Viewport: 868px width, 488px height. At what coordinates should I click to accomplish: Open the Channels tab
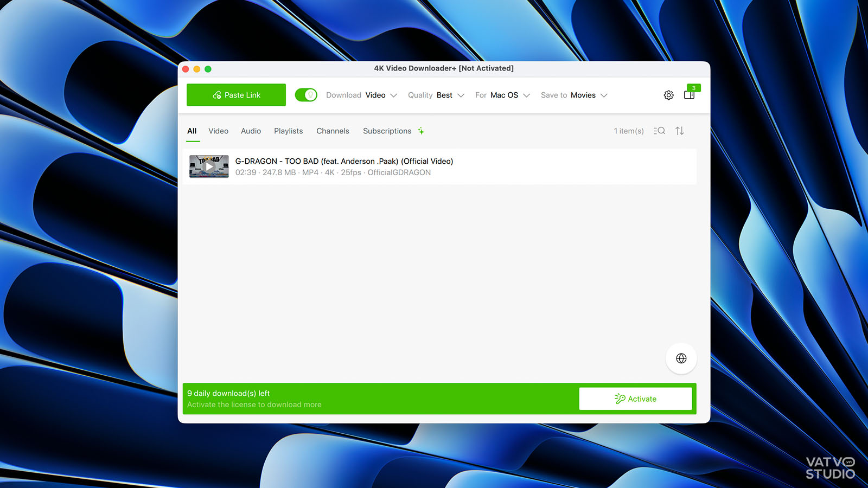[333, 131]
